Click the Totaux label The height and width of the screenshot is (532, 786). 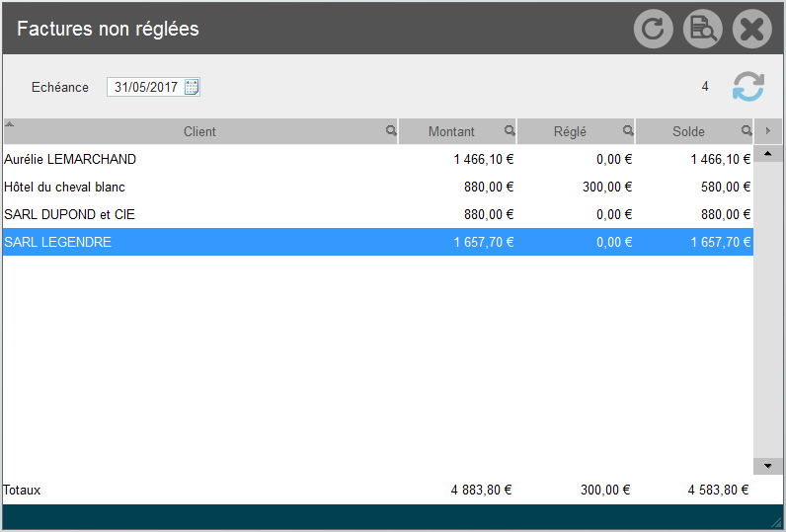point(22,490)
